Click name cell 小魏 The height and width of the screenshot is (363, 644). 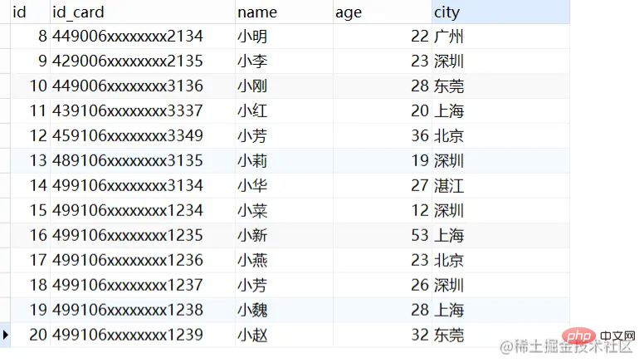point(284,310)
